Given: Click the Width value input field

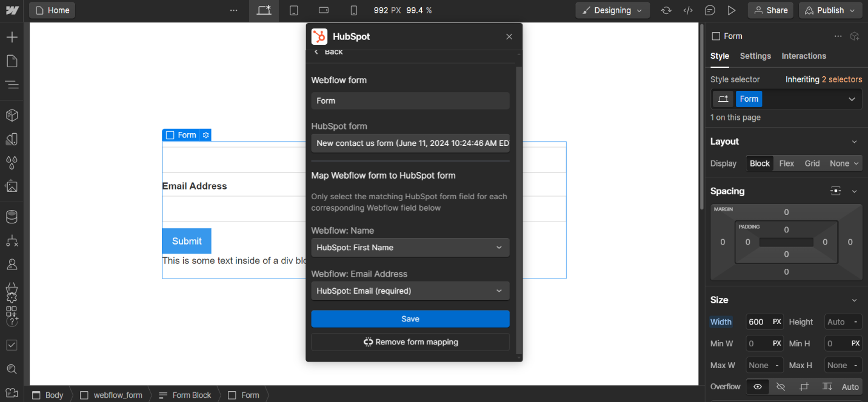Looking at the screenshot, I should 764,322.
